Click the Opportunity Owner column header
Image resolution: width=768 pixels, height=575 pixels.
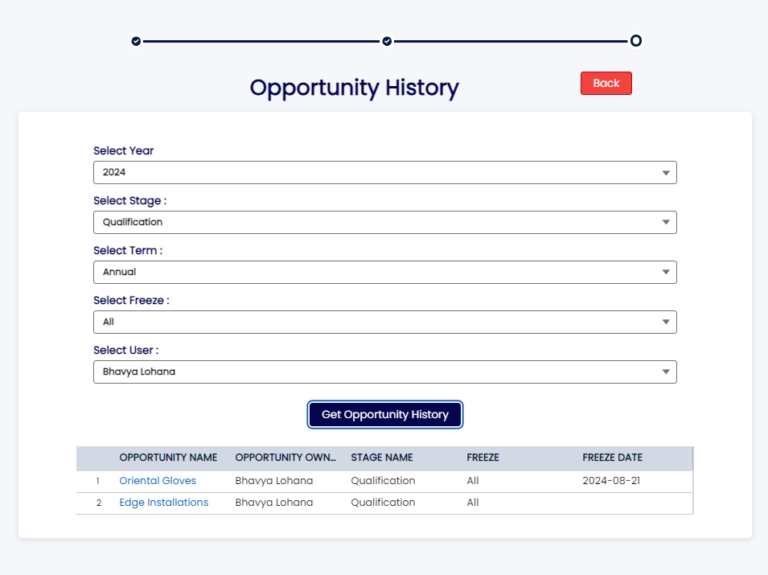(284, 458)
